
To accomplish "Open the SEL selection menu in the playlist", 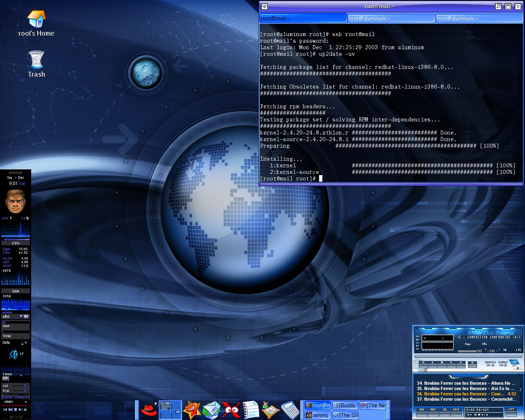I will 445,412.
